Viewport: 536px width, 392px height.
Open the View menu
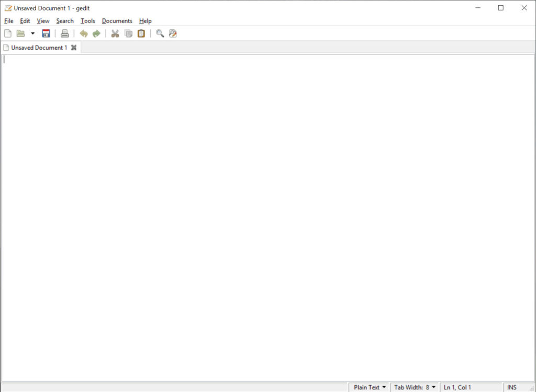pyautogui.click(x=43, y=21)
